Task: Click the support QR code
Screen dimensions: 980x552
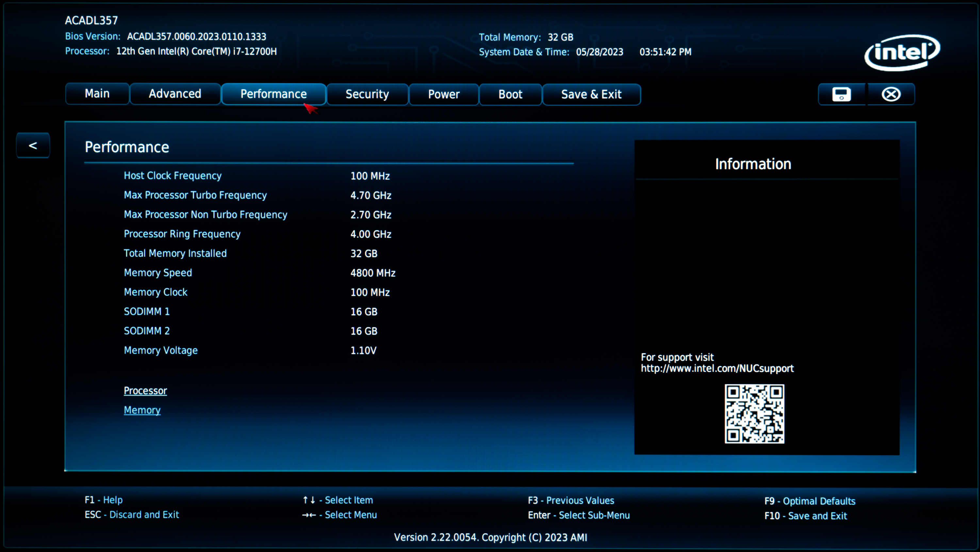Action: (x=754, y=414)
